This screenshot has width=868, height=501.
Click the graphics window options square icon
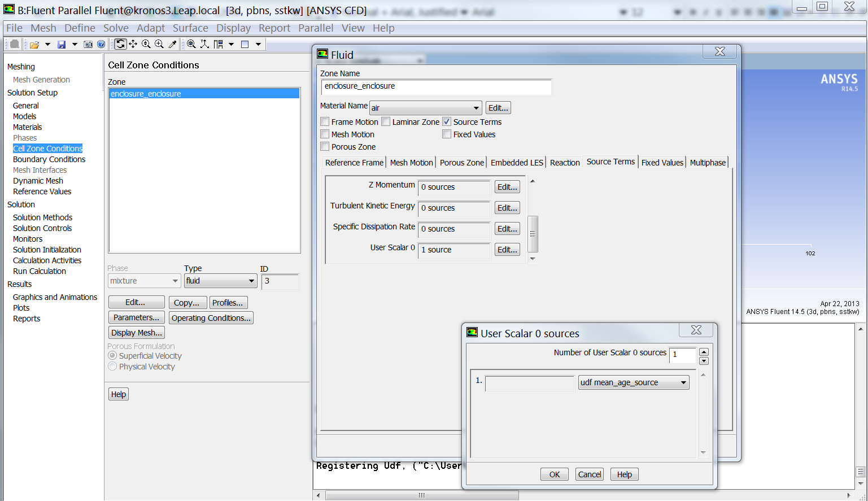point(245,44)
